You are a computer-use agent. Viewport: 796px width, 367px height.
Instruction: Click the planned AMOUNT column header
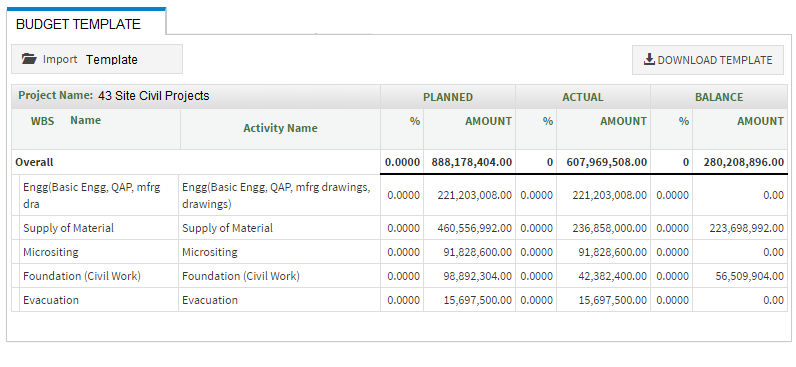click(x=488, y=121)
